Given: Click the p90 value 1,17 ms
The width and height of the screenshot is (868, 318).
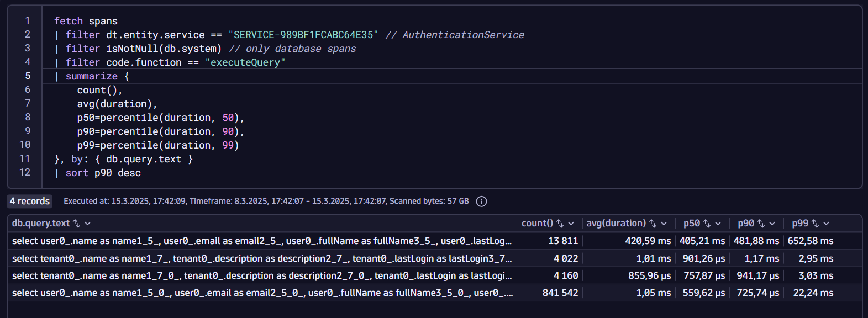Looking at the screenshot, I should tap(762, 258).
